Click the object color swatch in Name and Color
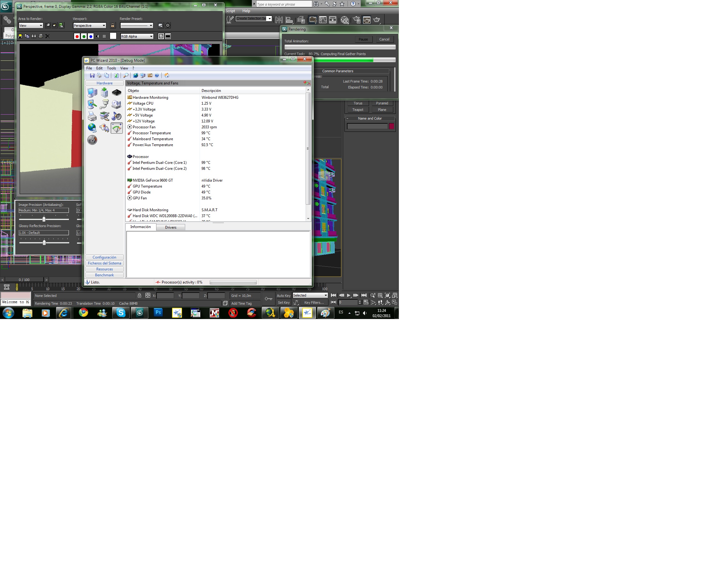The image size is (728, 572). [391, 126]
